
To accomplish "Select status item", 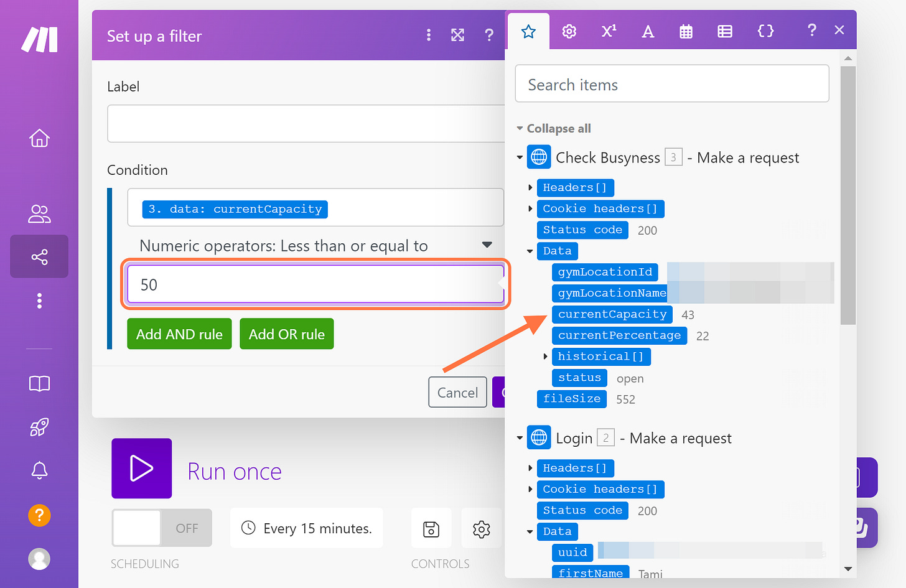I will [x=579, y=378].
